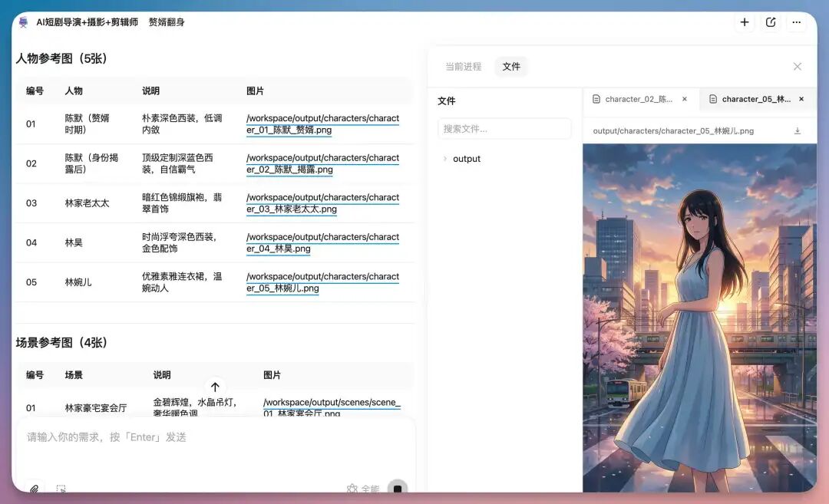The height and width of the screenshot is (504, 829).
Task: Close the file panel with the X button
Action: [x=798, y=67]
